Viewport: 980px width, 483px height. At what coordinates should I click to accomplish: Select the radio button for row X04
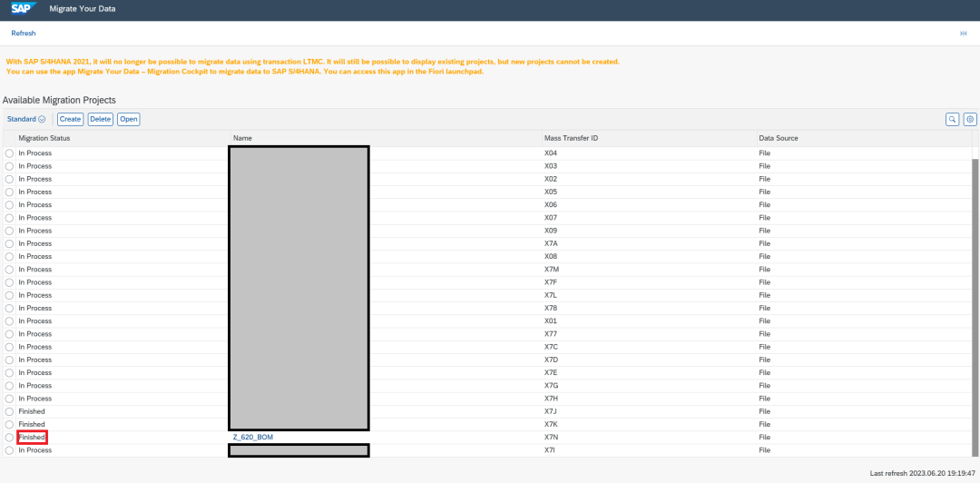[9, 153]
